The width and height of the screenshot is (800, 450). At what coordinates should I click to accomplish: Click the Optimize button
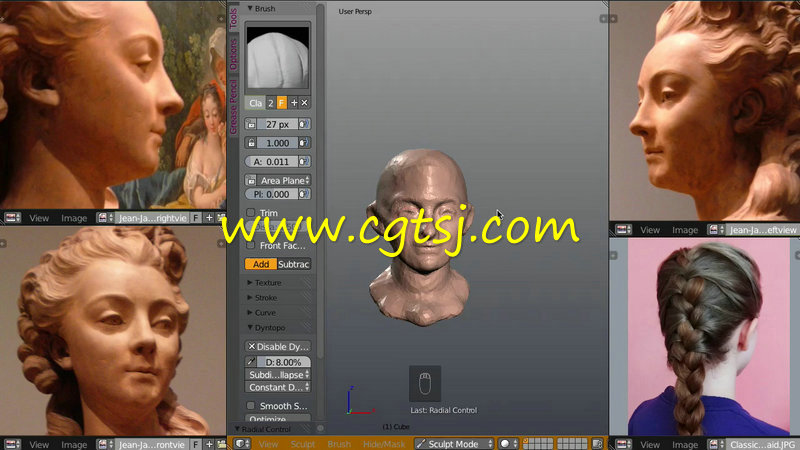pyautogui.click(x=278, y=419)
